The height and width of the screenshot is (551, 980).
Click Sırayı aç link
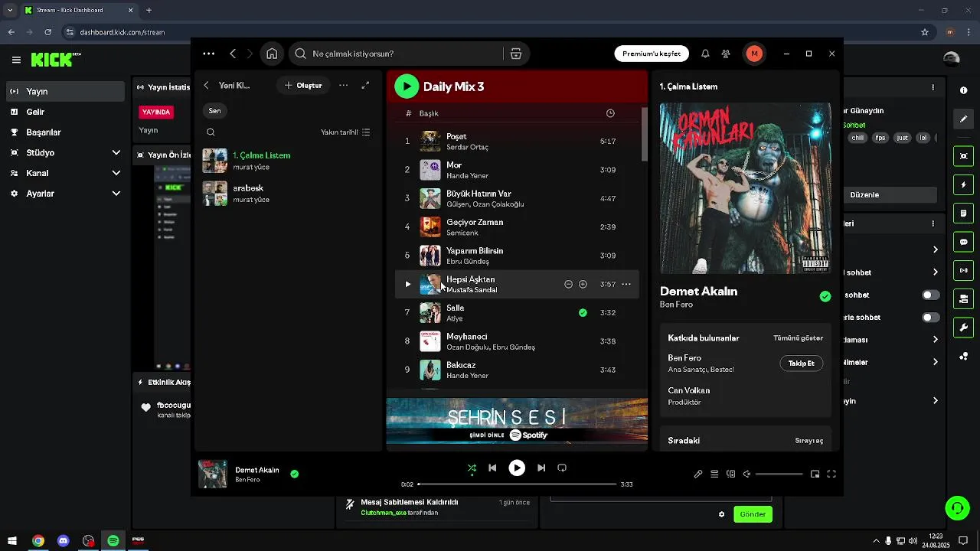[x=809, y=441]
